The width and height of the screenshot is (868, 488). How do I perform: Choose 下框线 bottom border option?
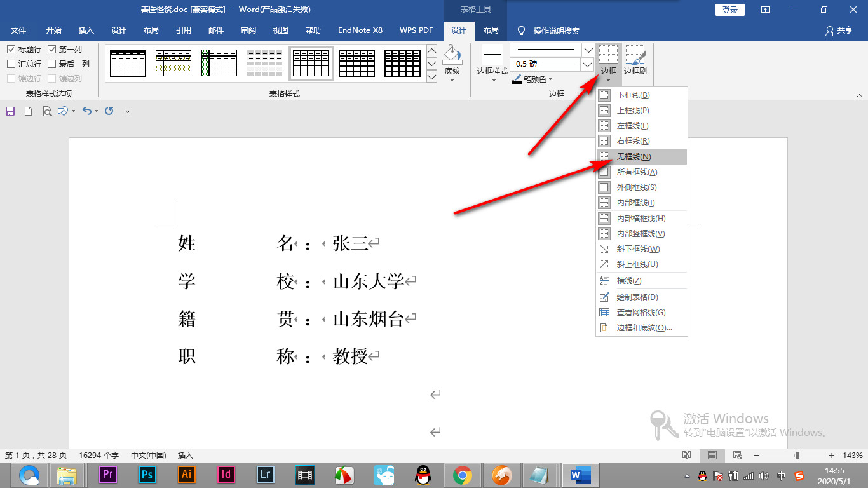point(642,95)
